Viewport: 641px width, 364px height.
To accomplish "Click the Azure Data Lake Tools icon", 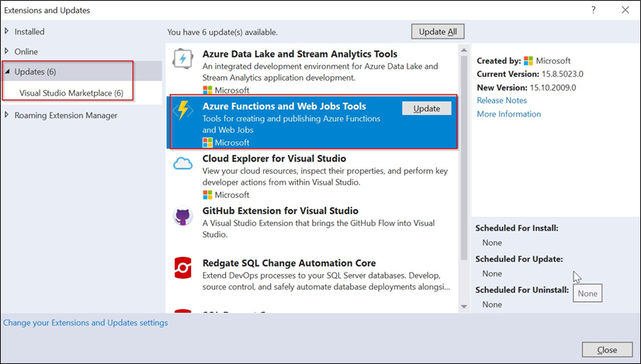I will pyautogui.click(x=183, y=60).
